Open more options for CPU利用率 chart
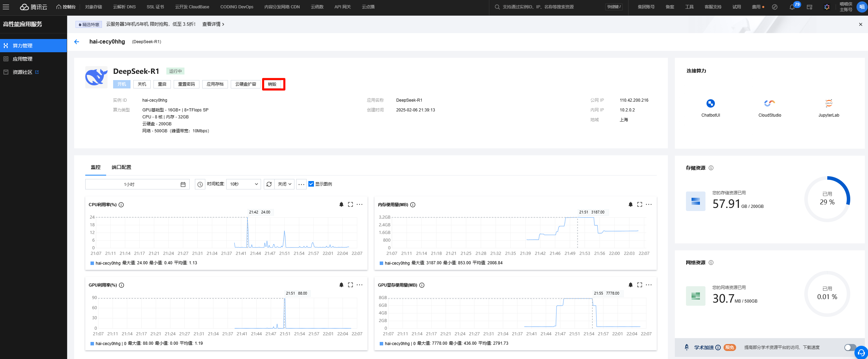 point(360,204)
